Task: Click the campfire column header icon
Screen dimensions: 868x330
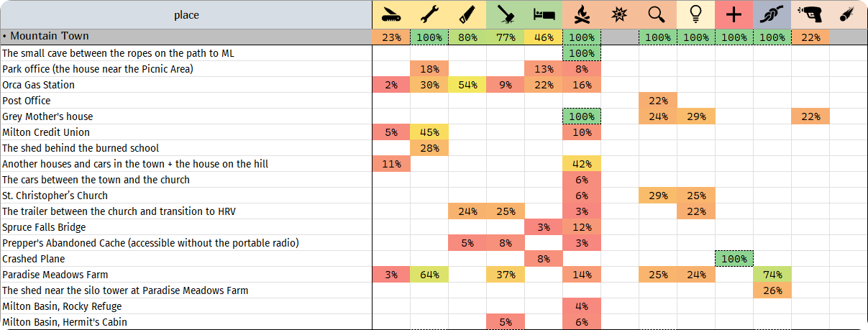Action: click(582, 14)
